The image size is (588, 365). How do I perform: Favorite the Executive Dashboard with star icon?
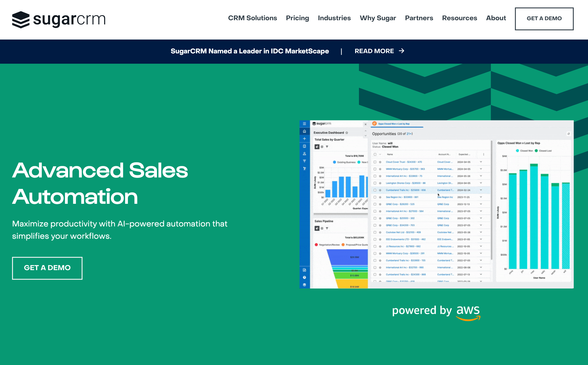tap(347, 133)
